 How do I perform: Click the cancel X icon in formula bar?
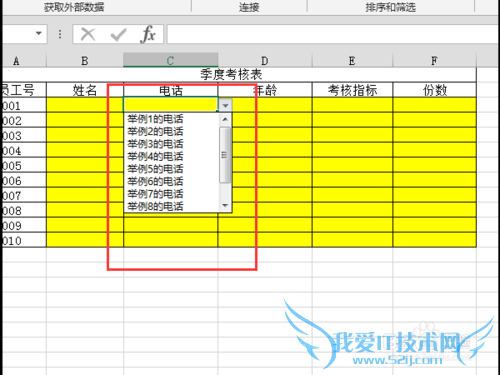[x=88, y=34]
